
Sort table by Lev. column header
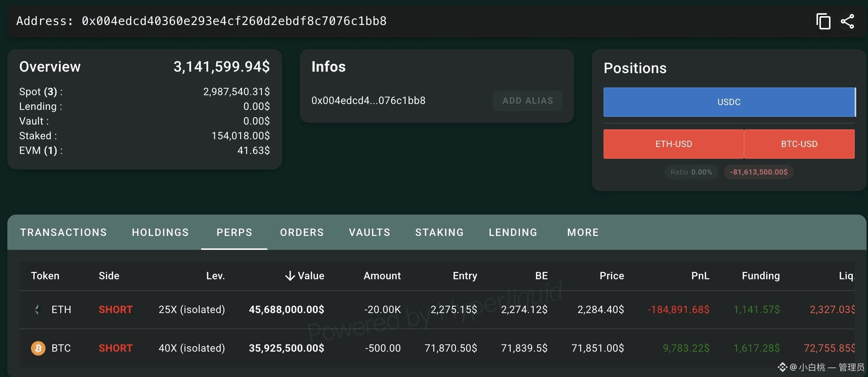click(216, 276)
